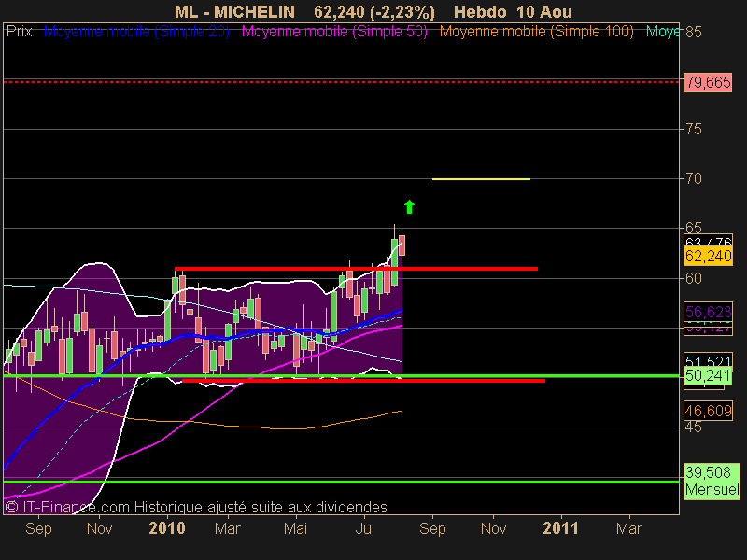The width and height of the screenshot is (747, 560).
Task: Select 'Moyenne mobile (Simple 20)' legend entry
Action: [136, 32]
